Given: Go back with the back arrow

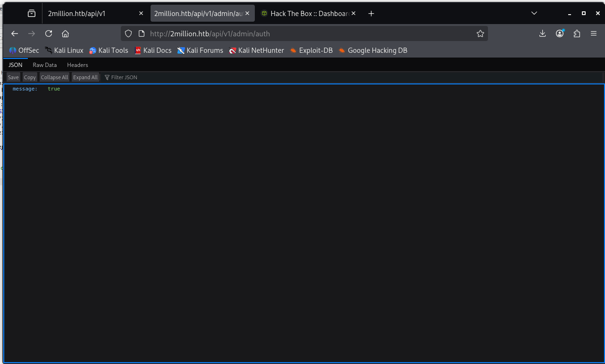Looking at the screenshot, I should point(15,33).
